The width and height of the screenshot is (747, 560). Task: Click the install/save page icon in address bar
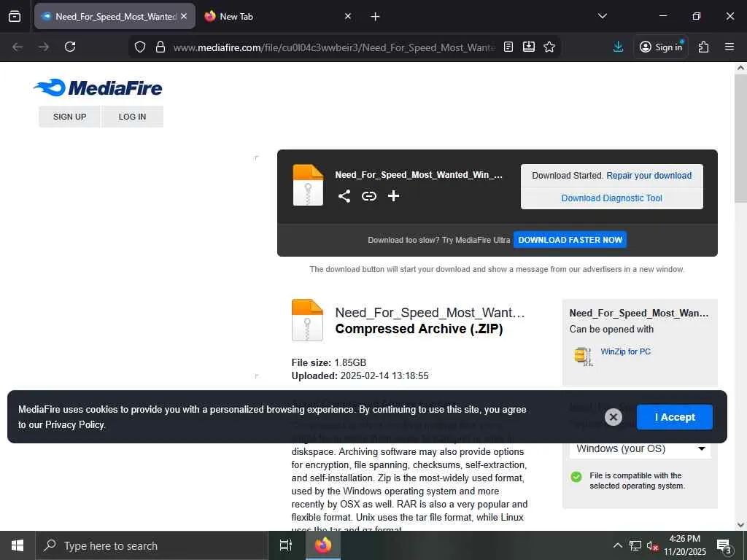coord(529,47)
